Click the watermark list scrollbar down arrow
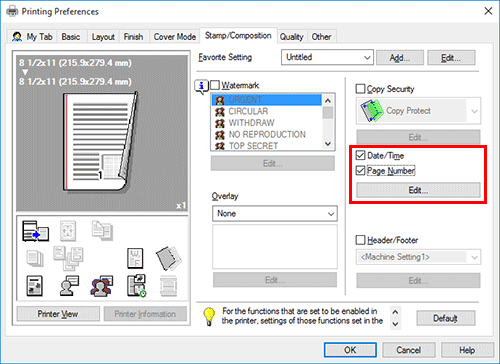 point(328,144)
